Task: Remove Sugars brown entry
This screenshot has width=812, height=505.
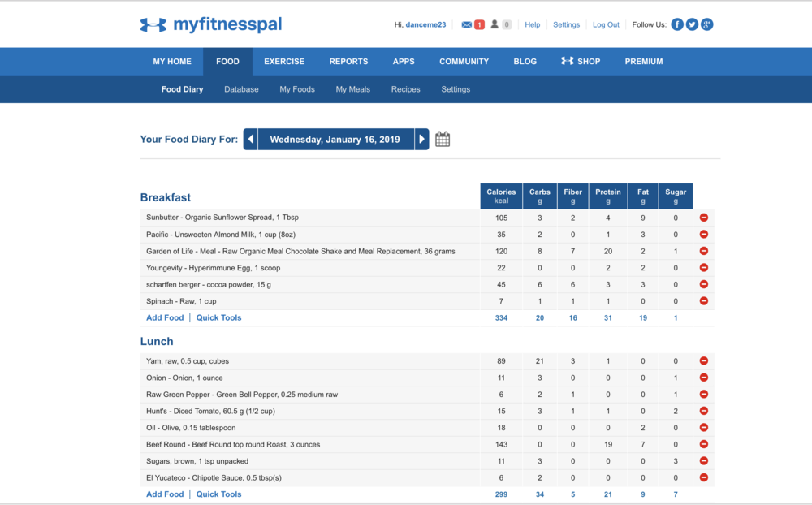Action: (704, 461)
